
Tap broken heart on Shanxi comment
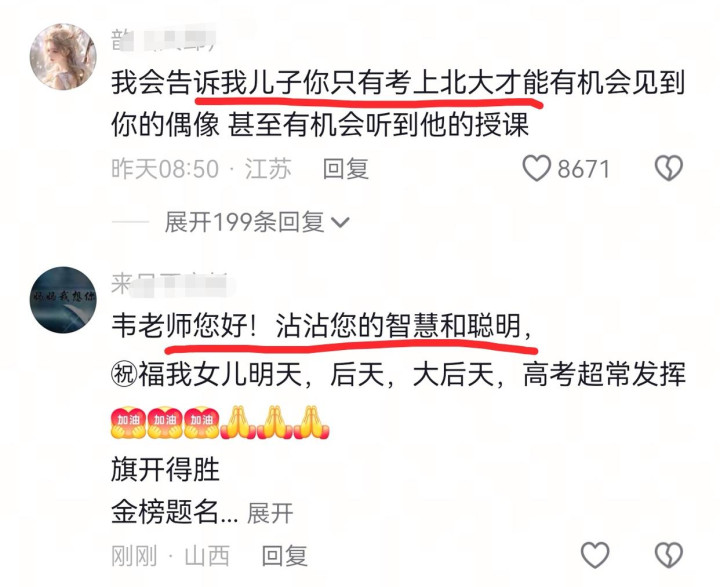coord(669,554)
